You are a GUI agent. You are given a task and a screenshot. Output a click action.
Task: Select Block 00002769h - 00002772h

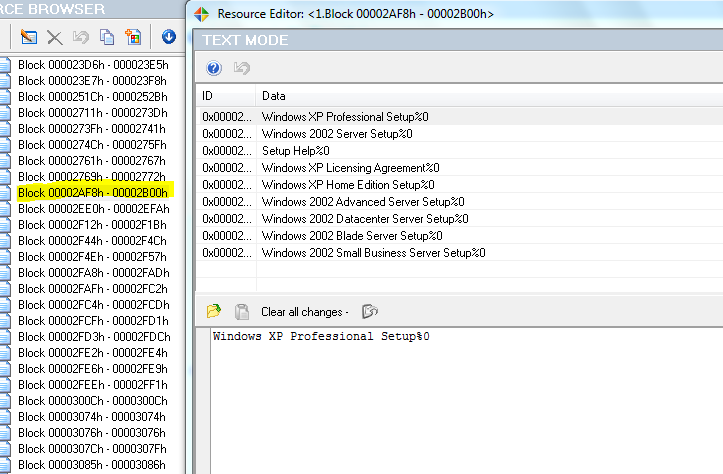pyautogui.click(x=92, y=177)
